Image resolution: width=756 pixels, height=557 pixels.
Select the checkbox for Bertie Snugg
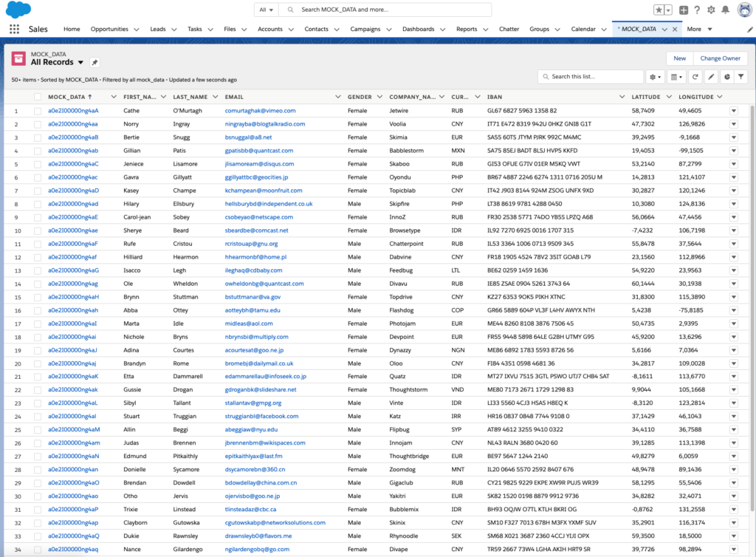click(x=38, y=137)
